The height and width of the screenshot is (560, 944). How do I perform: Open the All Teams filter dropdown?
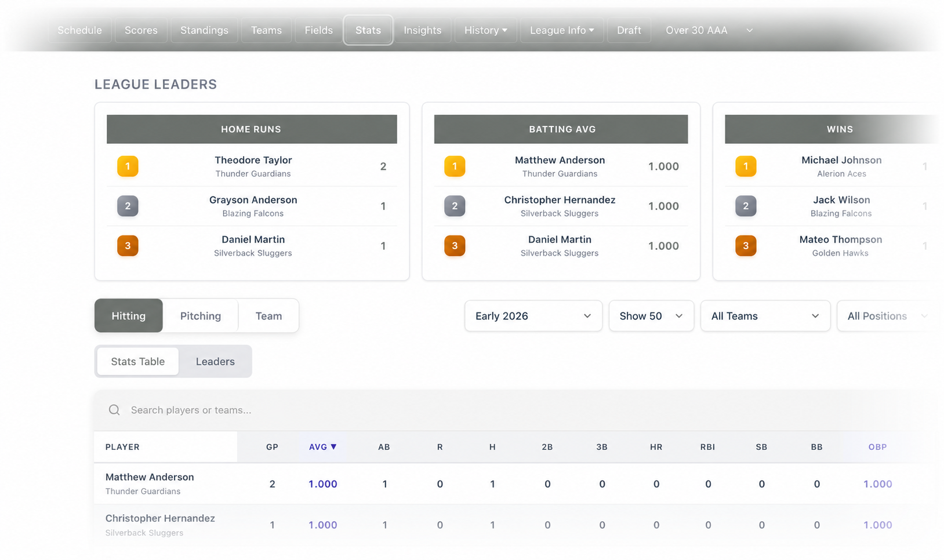[x=765, y=316]
